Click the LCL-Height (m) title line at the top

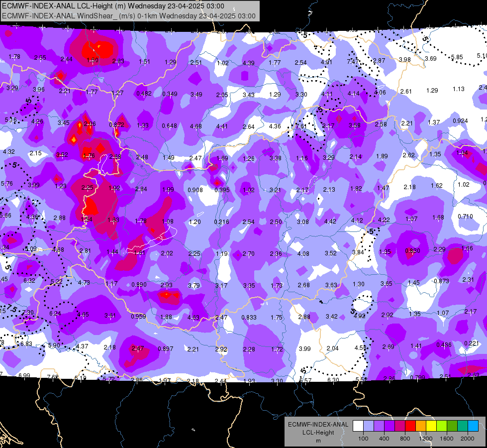click(113, 6)
